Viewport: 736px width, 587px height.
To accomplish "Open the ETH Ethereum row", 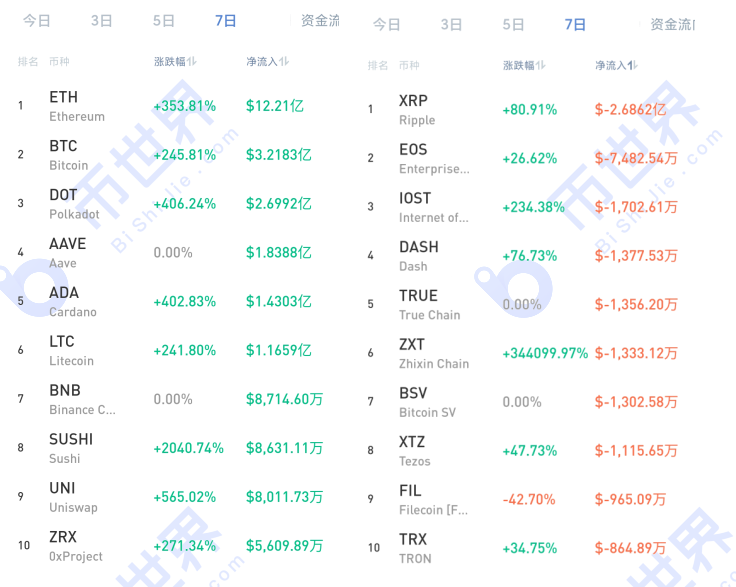I will 76,106.
